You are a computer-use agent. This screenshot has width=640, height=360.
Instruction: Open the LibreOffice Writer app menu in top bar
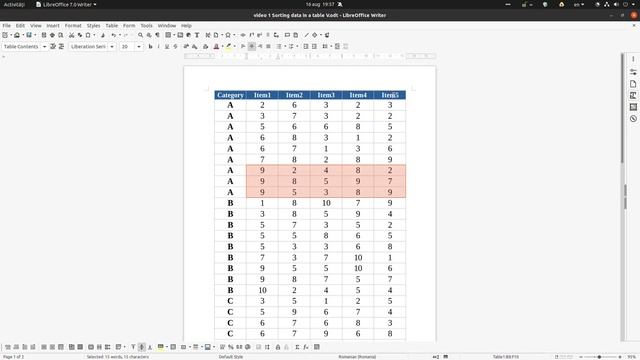tap(67, 4)
